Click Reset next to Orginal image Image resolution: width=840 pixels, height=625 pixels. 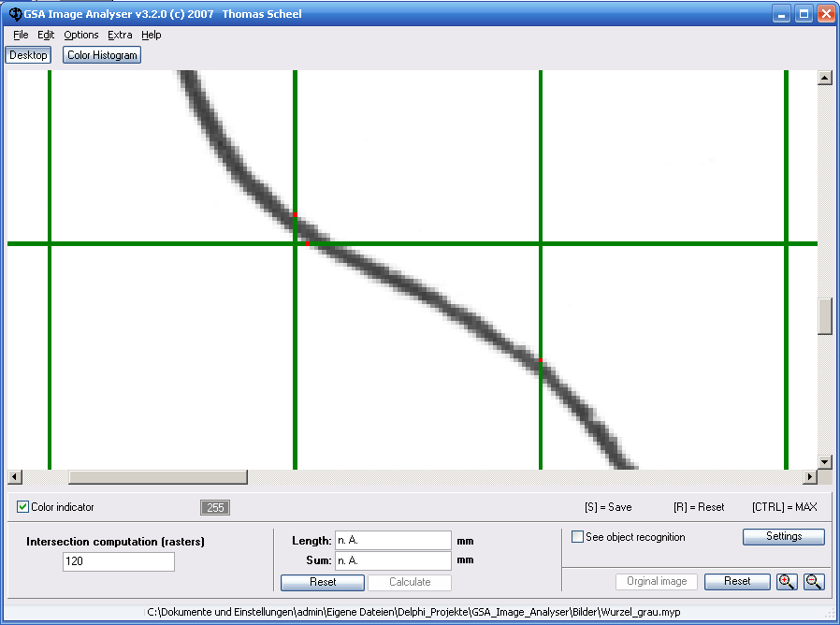pos(737,582)
